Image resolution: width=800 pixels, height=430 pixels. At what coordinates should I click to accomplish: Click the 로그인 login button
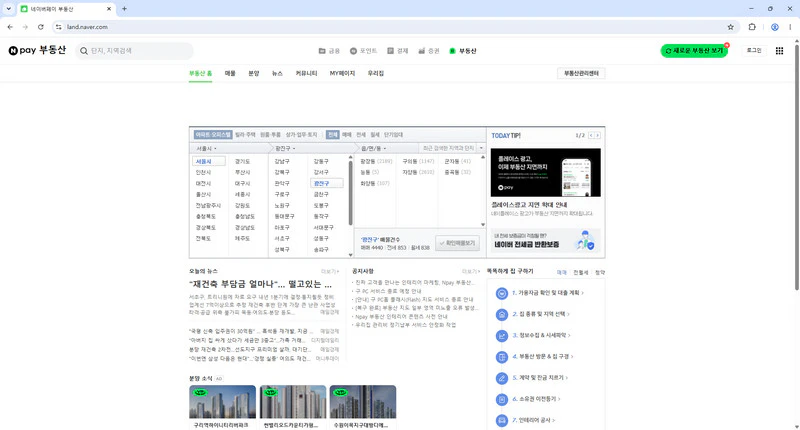(x=754, y=50)
